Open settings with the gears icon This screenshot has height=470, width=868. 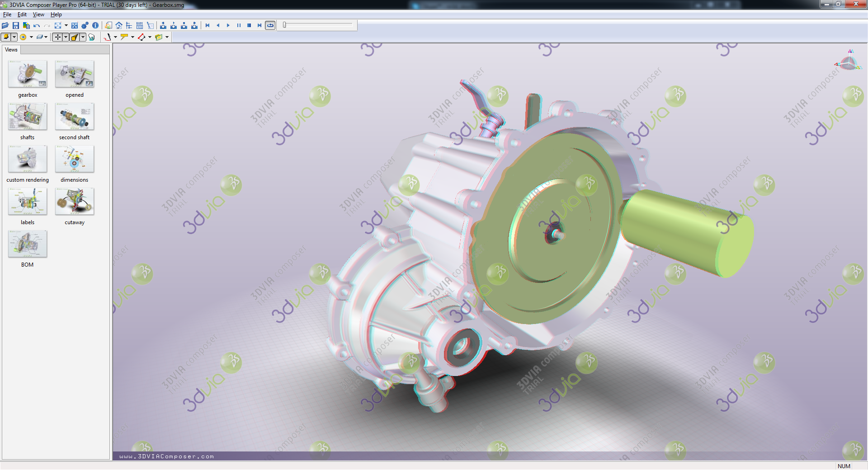[x=85, y=26]
